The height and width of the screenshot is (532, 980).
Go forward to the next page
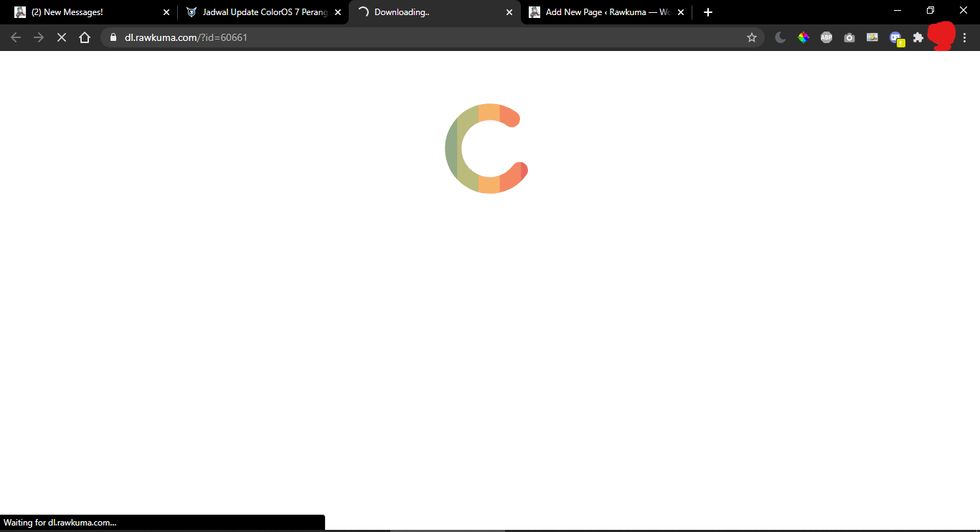point(39,37)
